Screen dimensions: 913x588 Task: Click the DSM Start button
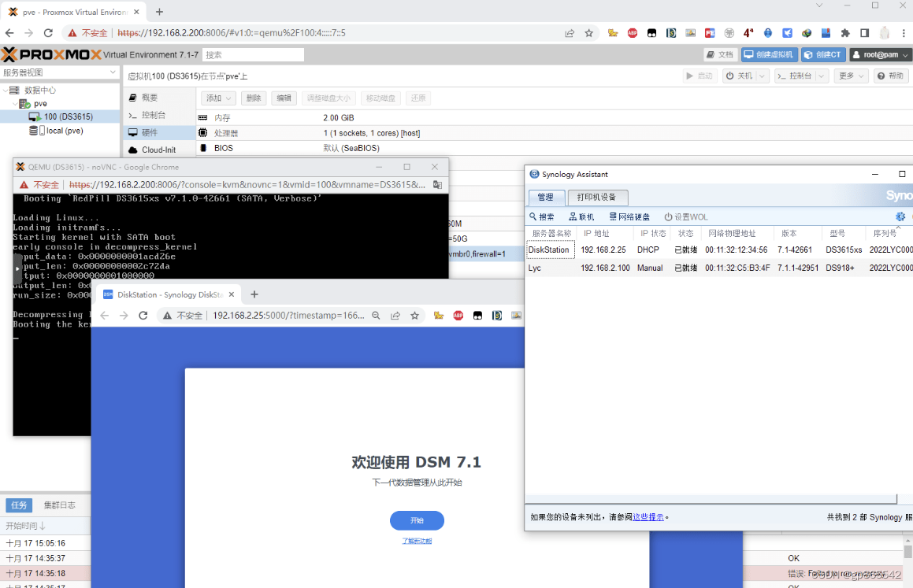click(x=417, y=520)
